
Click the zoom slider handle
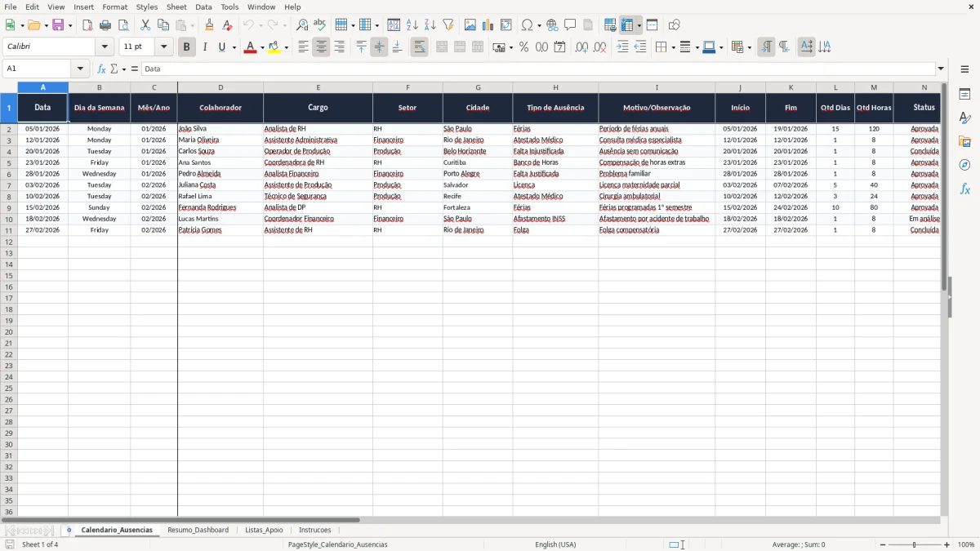915,544
